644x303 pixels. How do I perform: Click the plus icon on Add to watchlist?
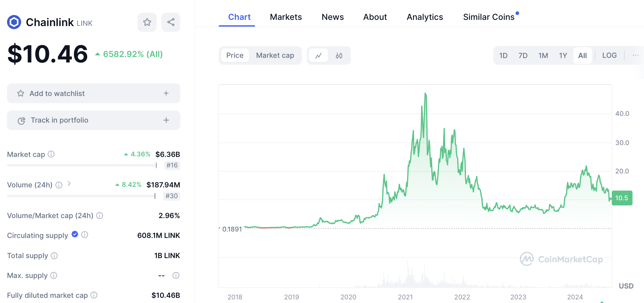166,93
